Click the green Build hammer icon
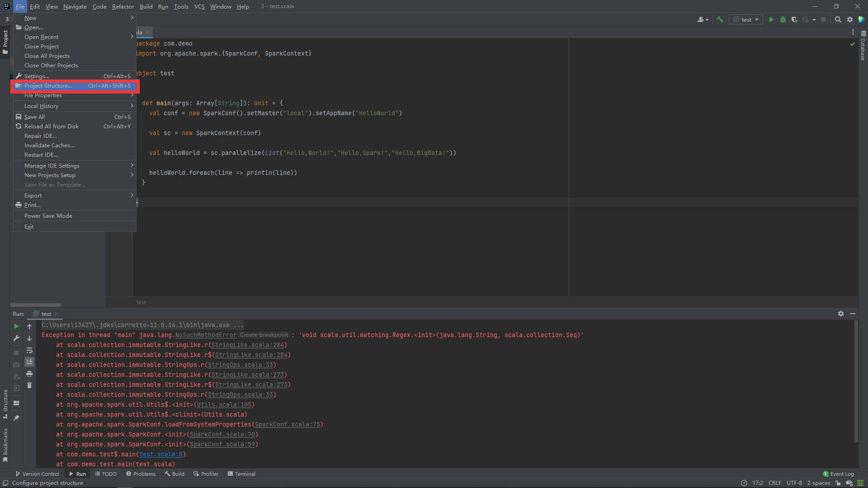868x488 pixels. tap(720, 19)
